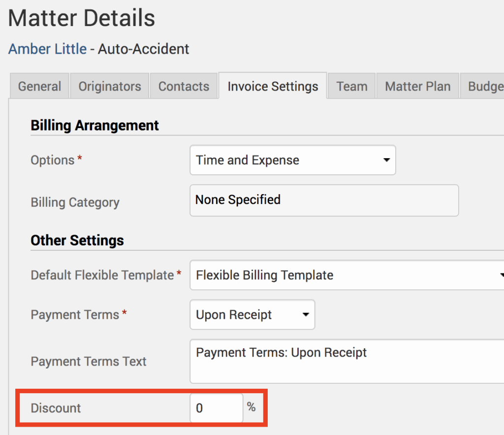
Task: Switch to the Matter Plan tab
Action: click(417, 87)
